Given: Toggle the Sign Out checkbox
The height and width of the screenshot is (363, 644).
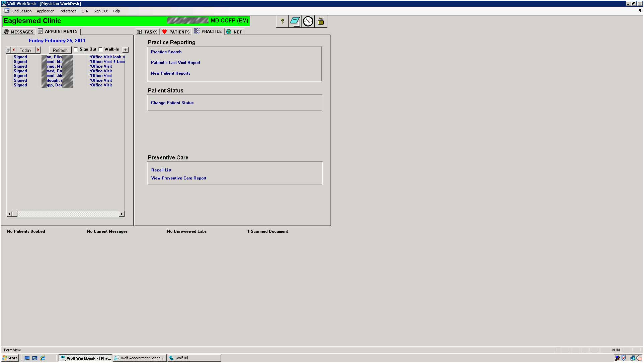Looking at the screenshot, I should (76, 49).
